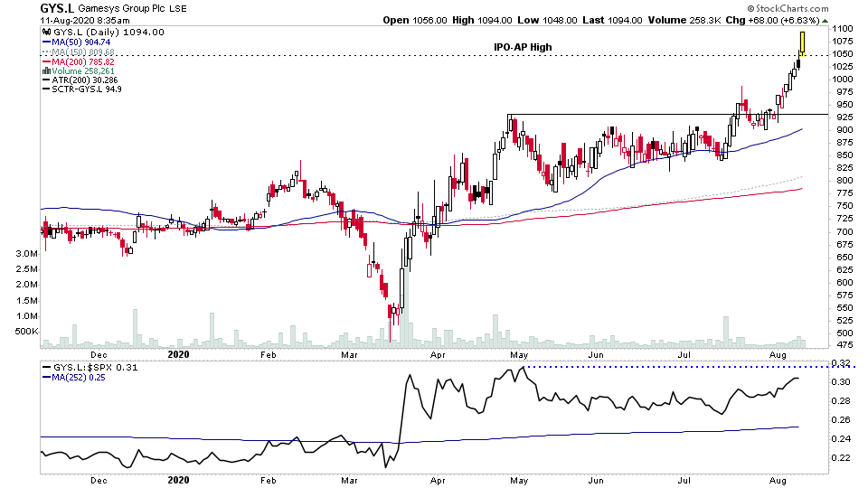This screenshot has width=868, height=488.
Task: Click the Volume 258.3K header value
Action: tap(684, 21)
